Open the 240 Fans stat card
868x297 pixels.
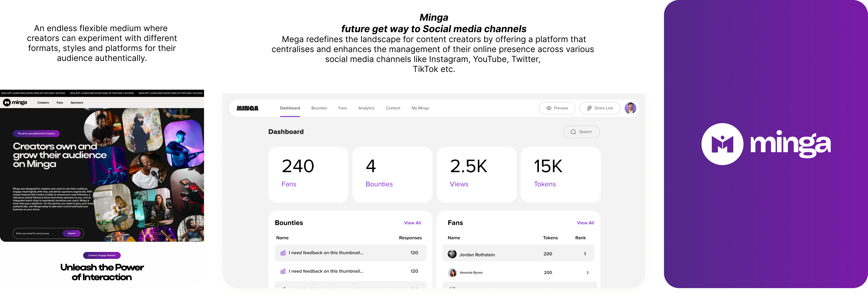(x=308, y=175)
